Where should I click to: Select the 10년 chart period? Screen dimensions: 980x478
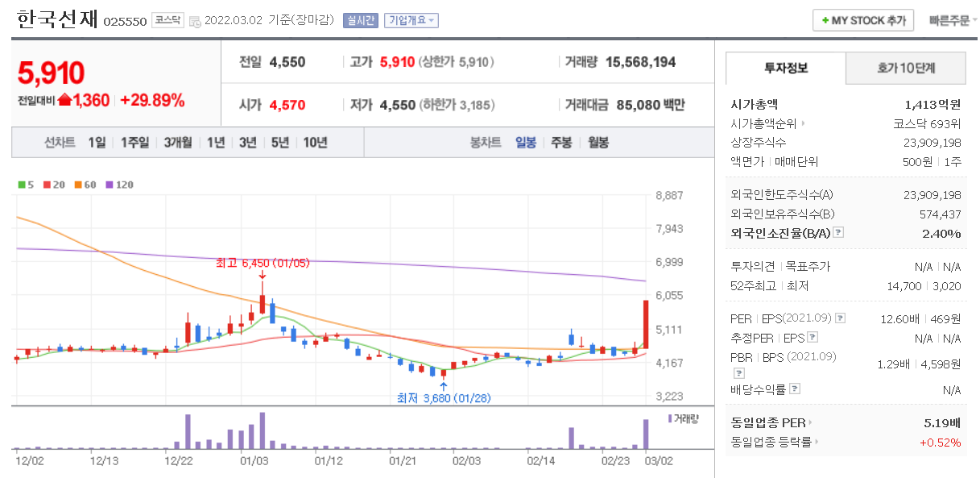click(x=315, y=143)
